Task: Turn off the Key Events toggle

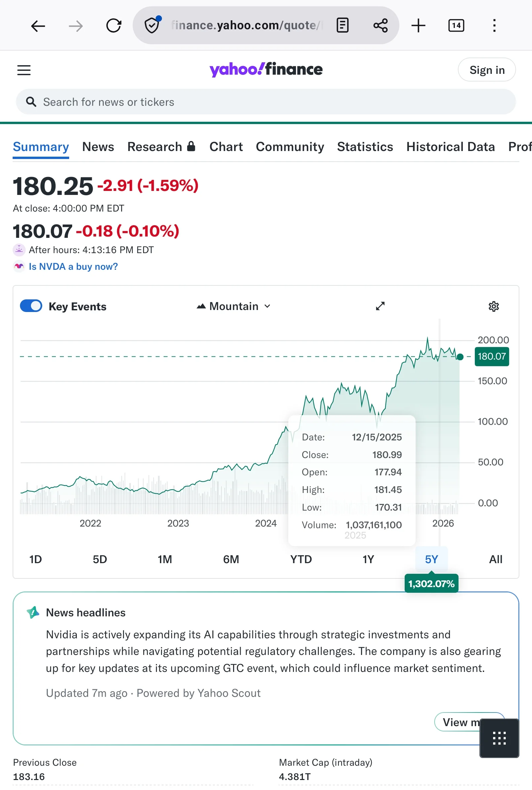Action: pos(31,306)
